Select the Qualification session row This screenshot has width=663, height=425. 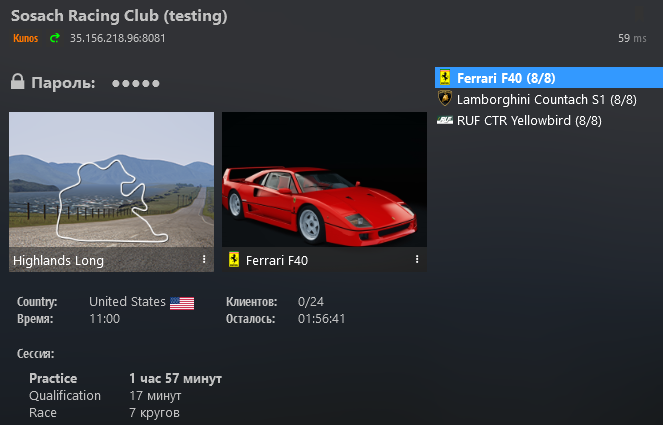click(105, 395)
